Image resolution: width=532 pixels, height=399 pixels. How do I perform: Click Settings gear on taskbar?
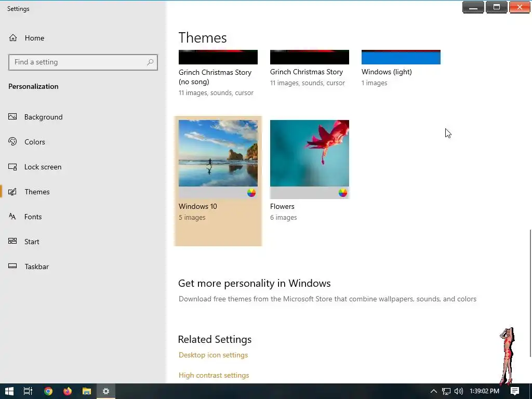click(x=106, y=391)
